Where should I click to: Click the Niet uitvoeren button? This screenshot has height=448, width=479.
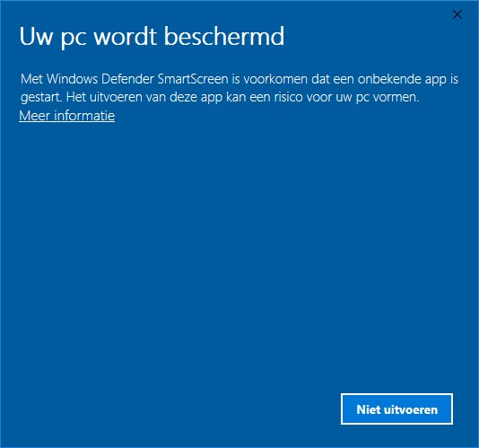click(x=396, y=408)
